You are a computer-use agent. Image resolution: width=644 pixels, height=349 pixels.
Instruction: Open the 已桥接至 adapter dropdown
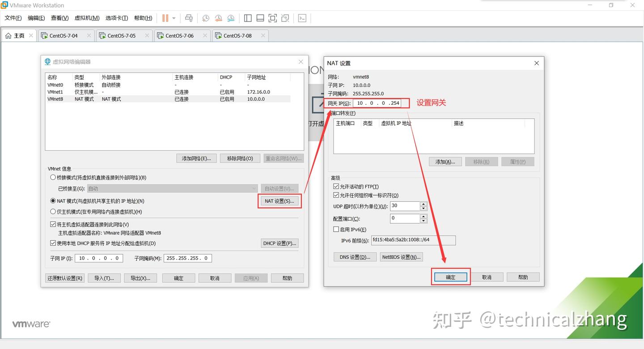pyautogui.click(x=254, y=188)
